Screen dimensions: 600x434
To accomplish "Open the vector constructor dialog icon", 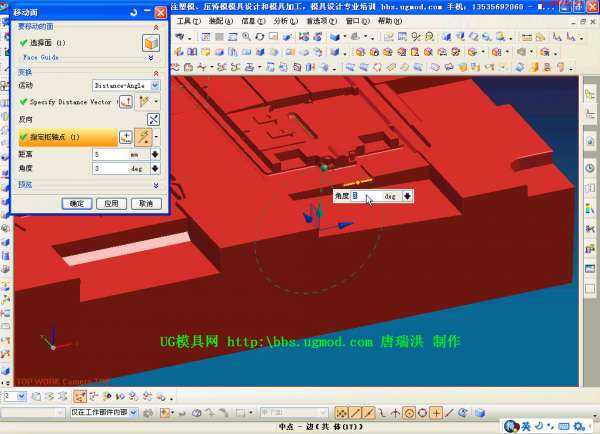I will point(126,102).
